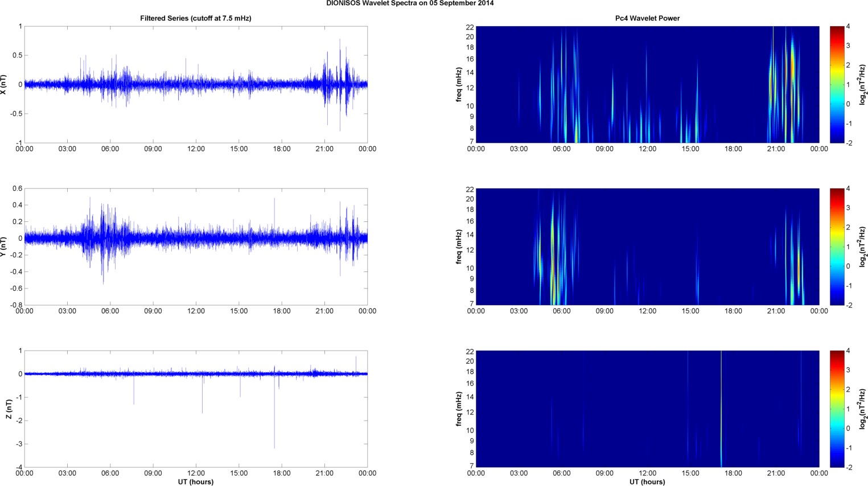Click the 4 tick on the top colorbar
The image size is (868, 486).
(848, 27)
